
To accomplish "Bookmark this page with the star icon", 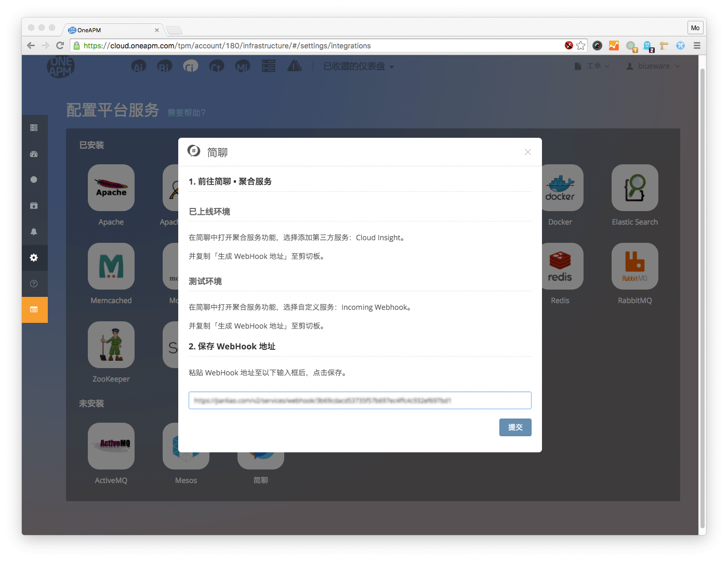I will pyautogui.click(x=581, y=46).
